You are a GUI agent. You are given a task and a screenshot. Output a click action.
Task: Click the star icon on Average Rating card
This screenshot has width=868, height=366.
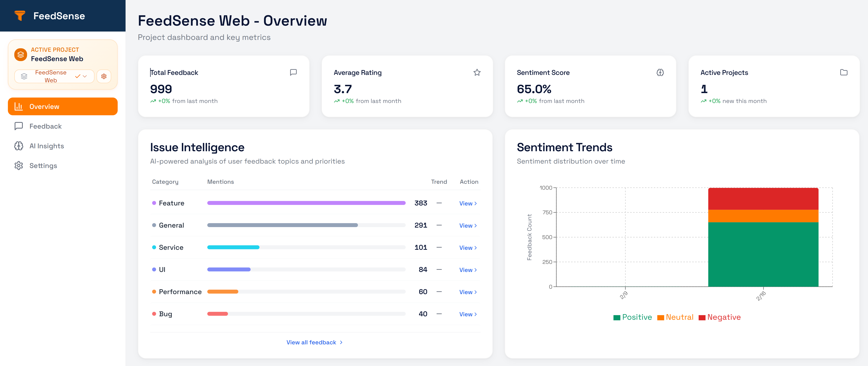tap(477, 72)
